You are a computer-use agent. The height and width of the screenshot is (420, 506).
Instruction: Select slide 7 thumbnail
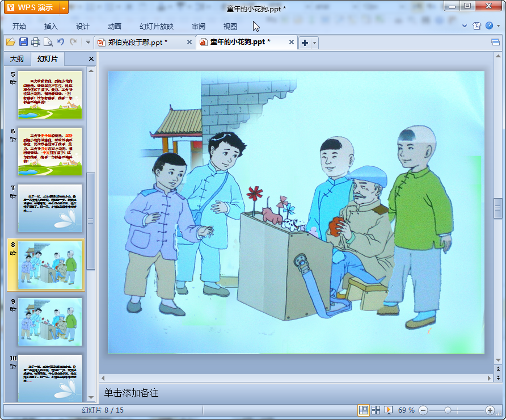point(50,208)
